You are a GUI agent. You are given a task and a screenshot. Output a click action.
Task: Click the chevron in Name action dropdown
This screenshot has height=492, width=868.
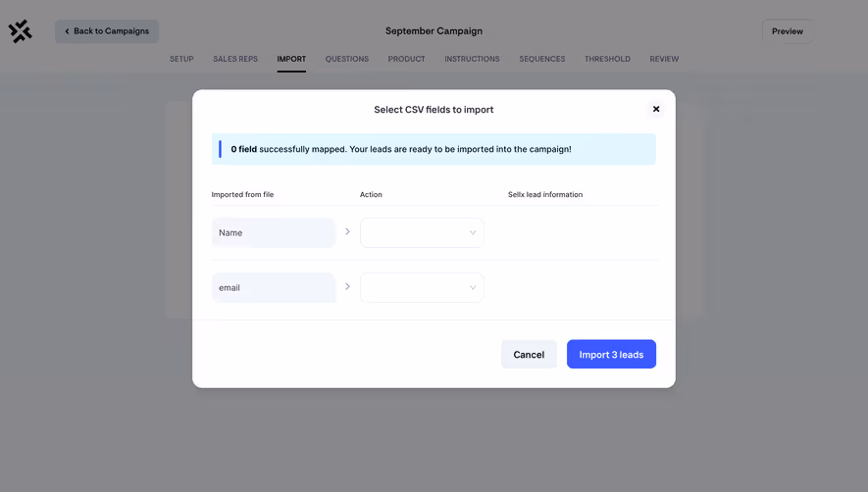473,233
